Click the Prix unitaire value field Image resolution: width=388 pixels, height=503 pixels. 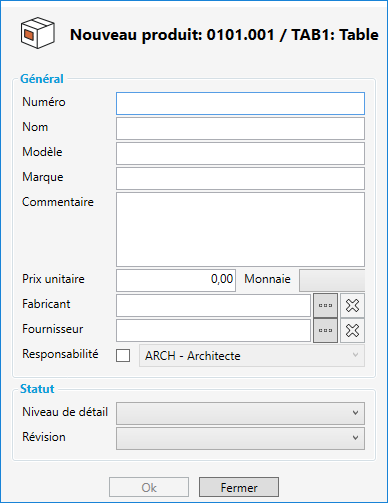coord(176,280)
